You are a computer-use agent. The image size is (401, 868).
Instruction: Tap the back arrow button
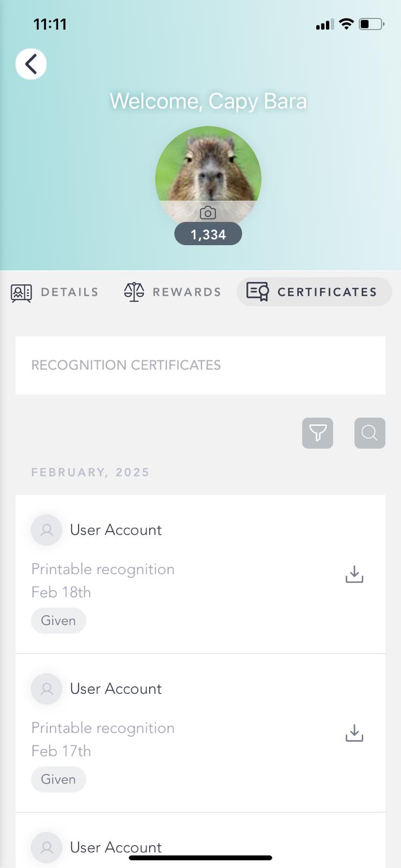[31, 64]
